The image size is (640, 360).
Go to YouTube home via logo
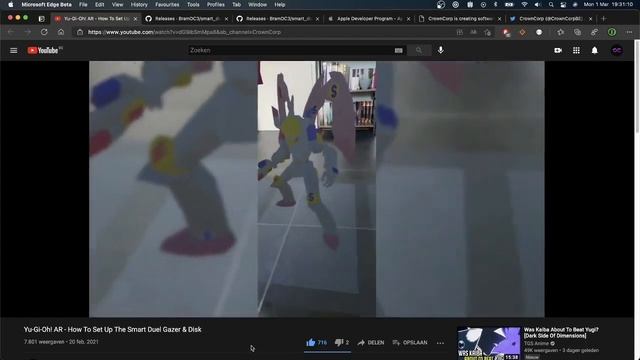(x=43, y=50)
